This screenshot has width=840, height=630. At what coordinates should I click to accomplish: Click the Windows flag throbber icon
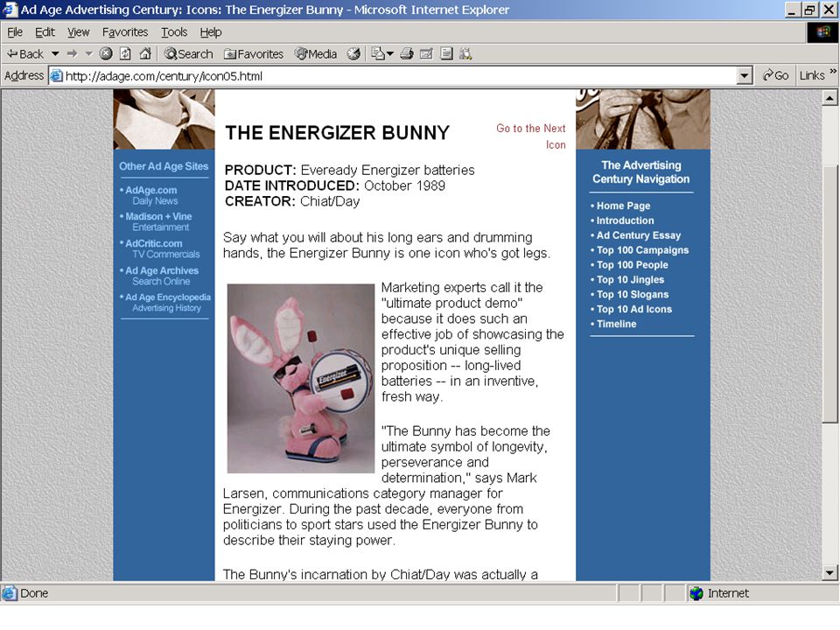[823, 32]
